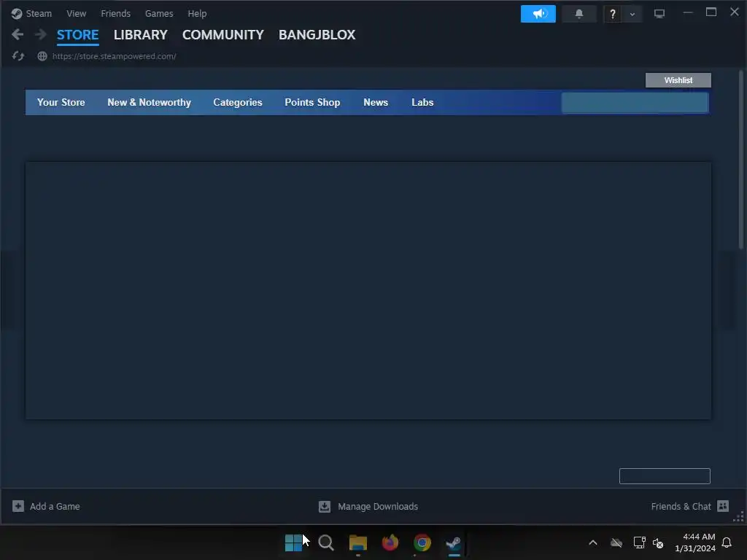
Task: Click the page vertical scrollbar
Action: 741,160
